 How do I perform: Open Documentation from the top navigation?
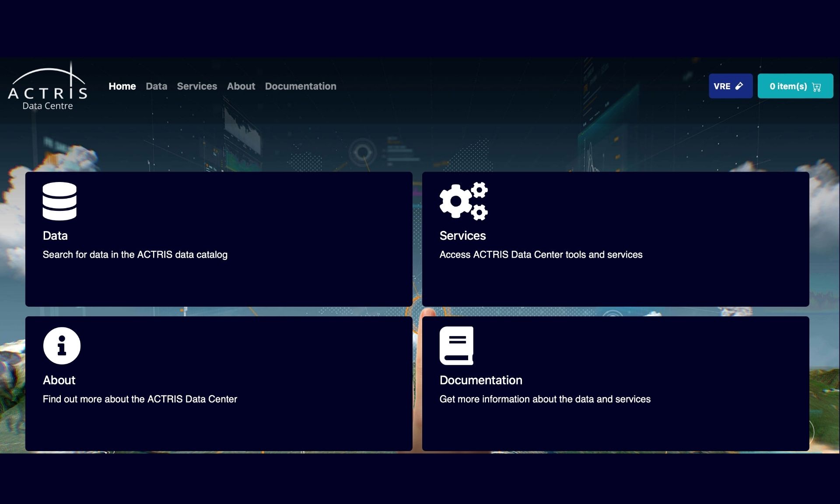tap(301, 86)
